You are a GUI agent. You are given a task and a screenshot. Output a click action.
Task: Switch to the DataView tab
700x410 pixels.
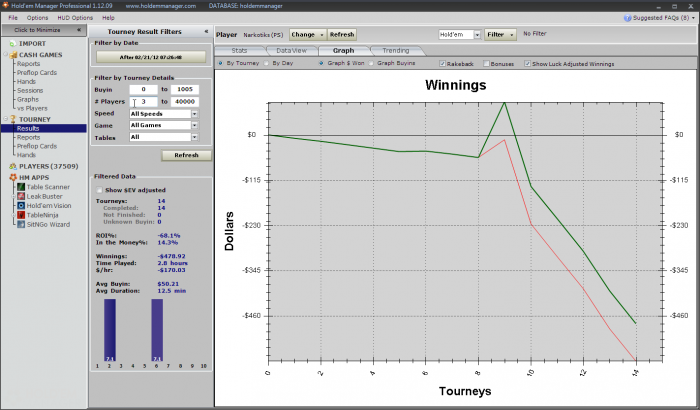tap(292, 50)
